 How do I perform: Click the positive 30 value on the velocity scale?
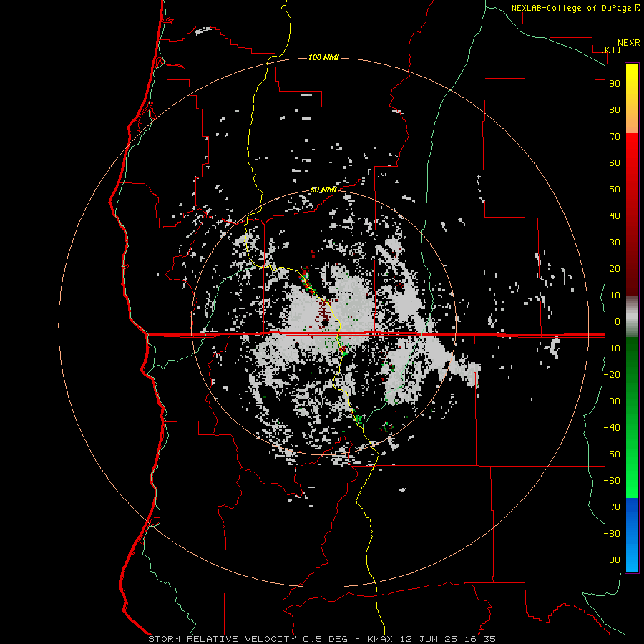[615, 243]
